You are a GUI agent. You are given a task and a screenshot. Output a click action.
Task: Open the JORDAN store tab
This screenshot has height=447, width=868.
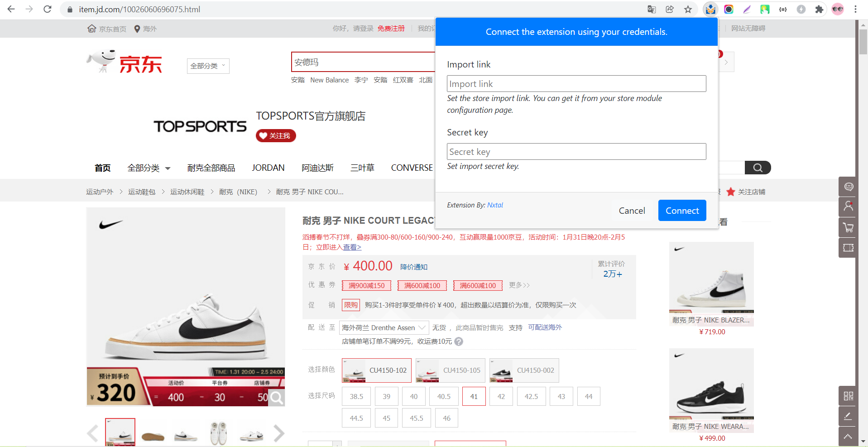click(x=268, y=168)
